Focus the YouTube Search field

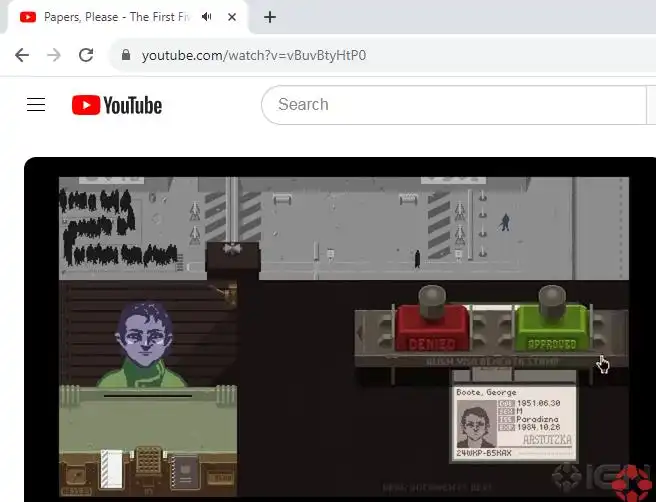click(x=454, y=105)
